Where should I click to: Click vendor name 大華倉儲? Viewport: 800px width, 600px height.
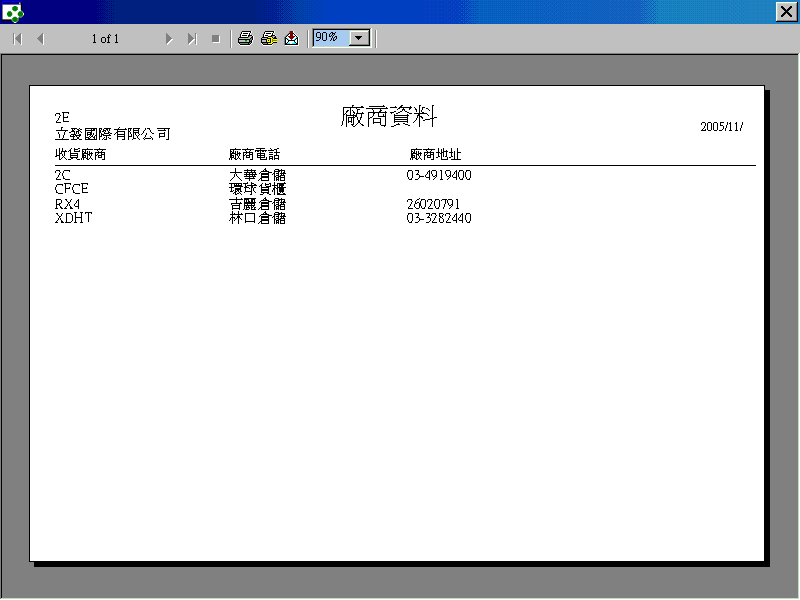point(257,175)
